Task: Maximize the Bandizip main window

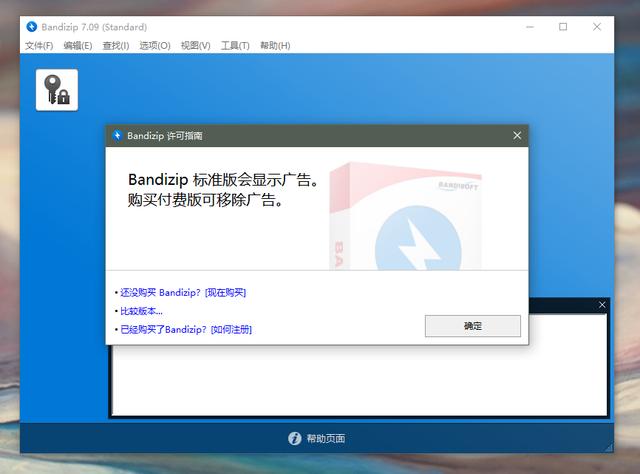Action: click(563, 27)
